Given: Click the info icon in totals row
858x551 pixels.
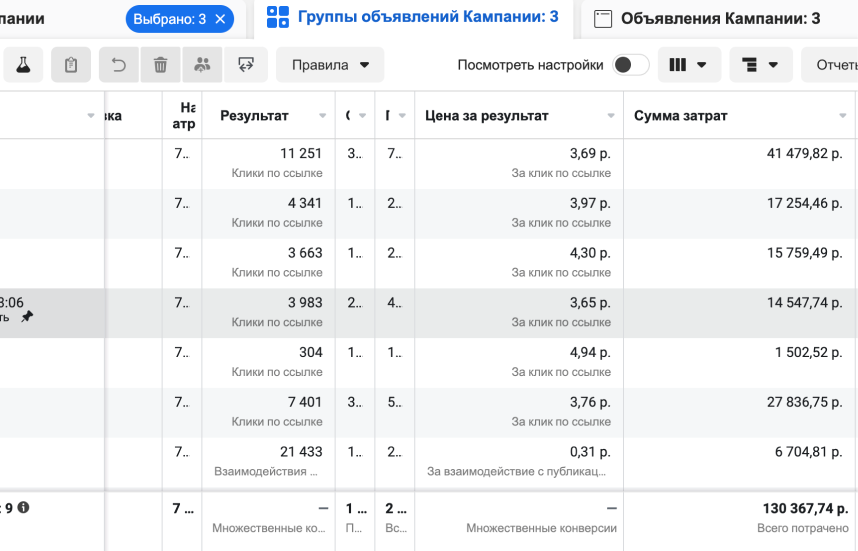Looking at the screenshot, I should (23, 508).
